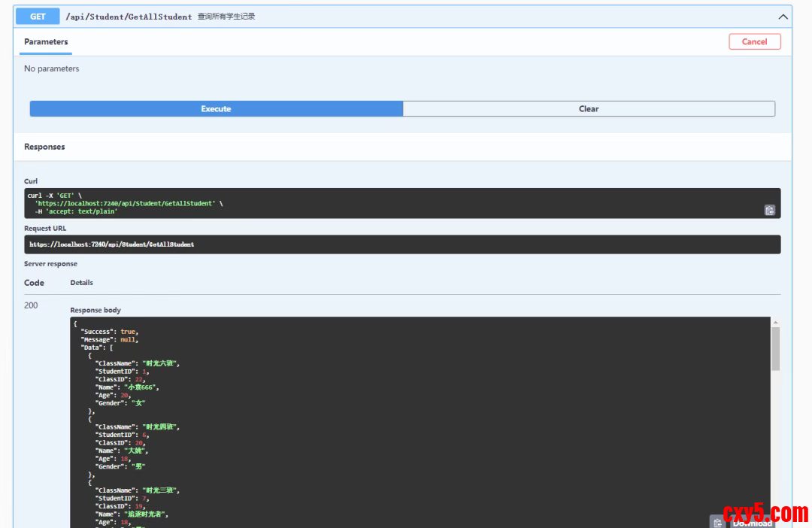Screen dimensions: 812x528
Task: Copy the response body to clipboard
Action: pos(718,522)
